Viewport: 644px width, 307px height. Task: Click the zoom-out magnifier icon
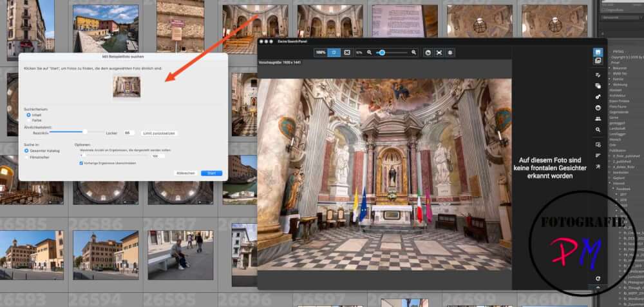coord(369,52)
